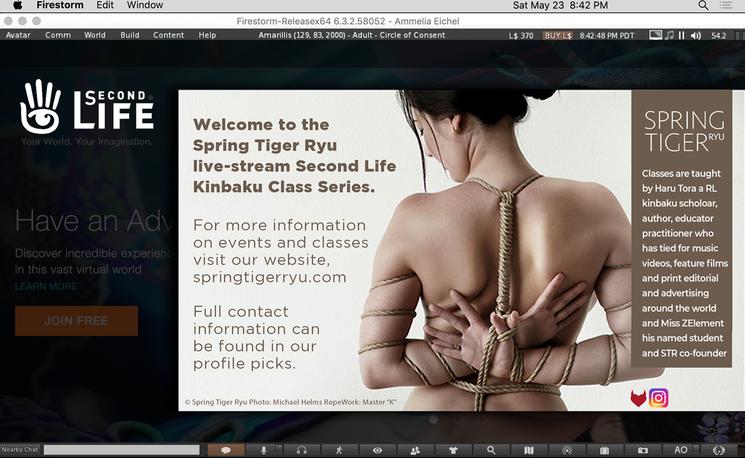The width and height of the screenshot is (745, 458).
Task: Toggle the music stream note icon
Action: pyautogui.click(x=669, y=35)
